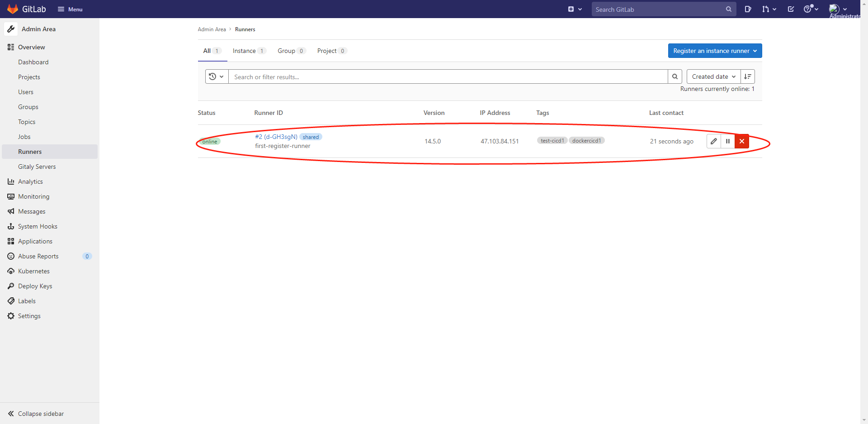
Task: Open the Menu hamburger
Action: pyautogui.click(x=70, y=9)
